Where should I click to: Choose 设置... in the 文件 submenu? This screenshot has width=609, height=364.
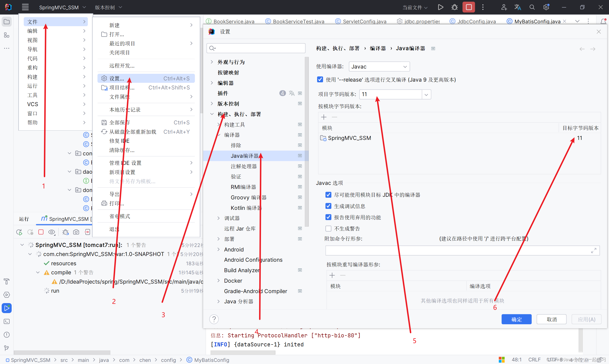point(146,79)
